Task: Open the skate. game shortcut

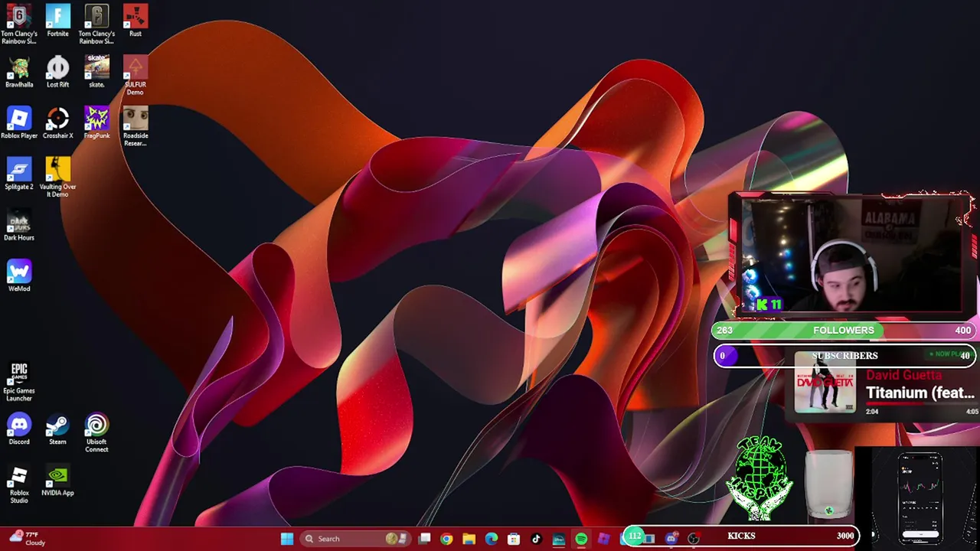Action: pyautogui.click(x=96, y=72)
